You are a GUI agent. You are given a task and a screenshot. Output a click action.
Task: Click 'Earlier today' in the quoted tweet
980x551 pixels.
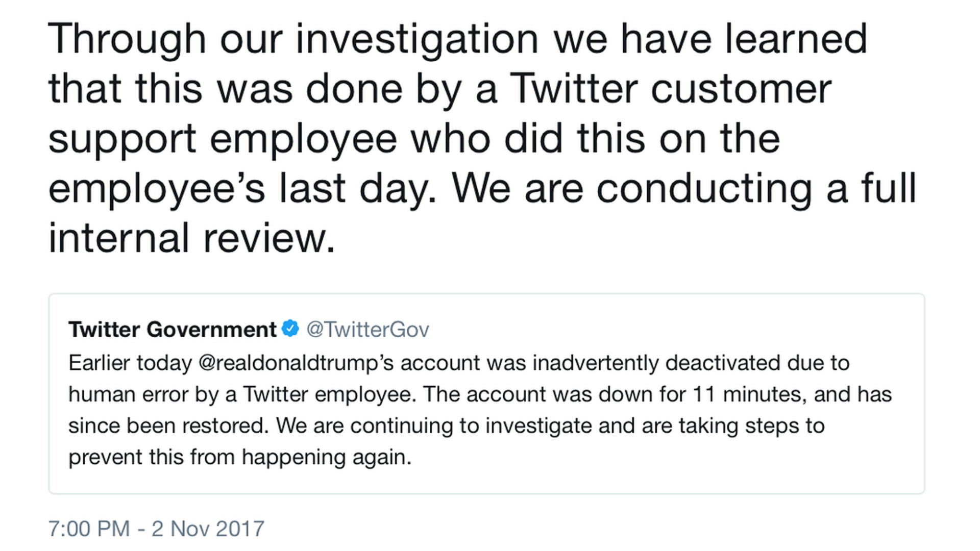tap(130, 363)
